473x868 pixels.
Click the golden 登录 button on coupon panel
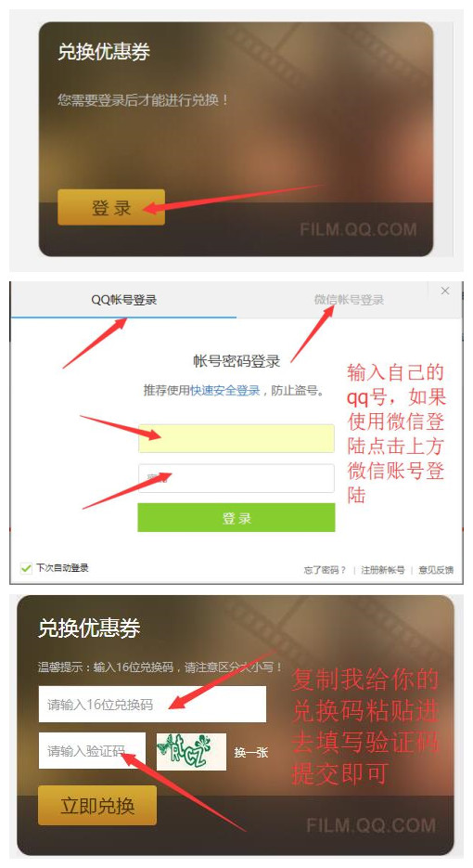111,207
